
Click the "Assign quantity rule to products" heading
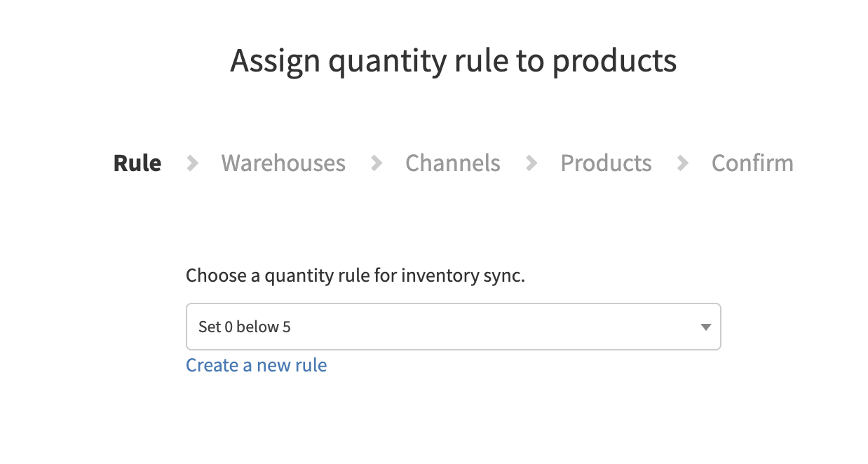(x=453, y=61)
